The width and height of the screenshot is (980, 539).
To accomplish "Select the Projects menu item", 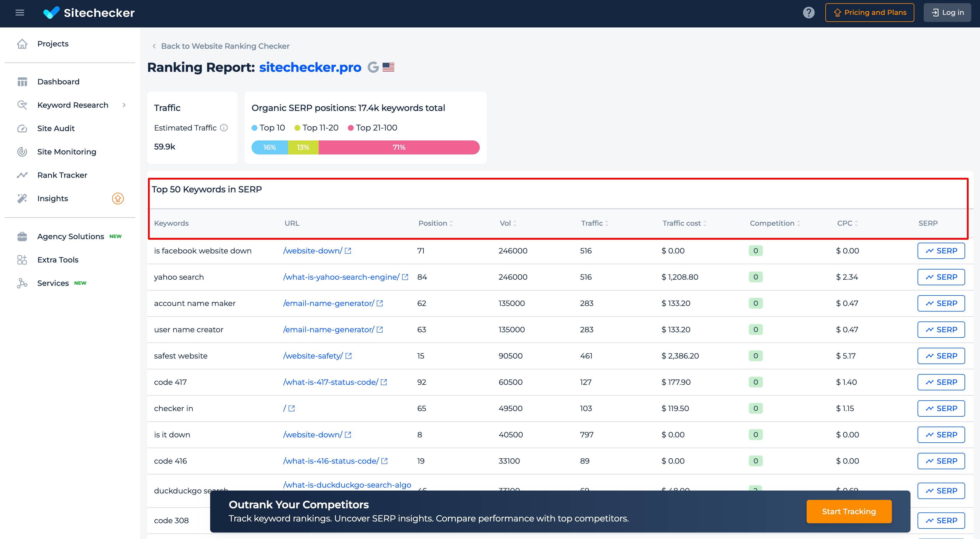I will click(x=53, y=44).
